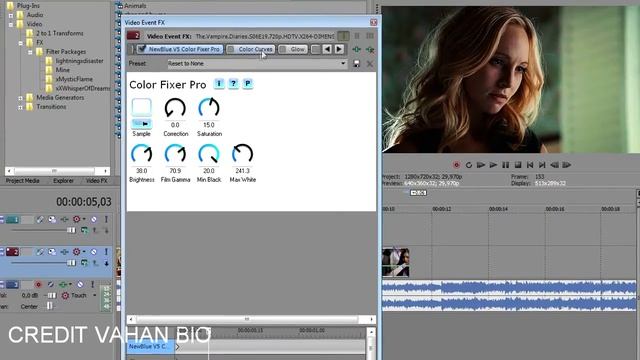Step to previous frame in preview transport
This screenshot has height=360, width=640.
tap(554, 165)
